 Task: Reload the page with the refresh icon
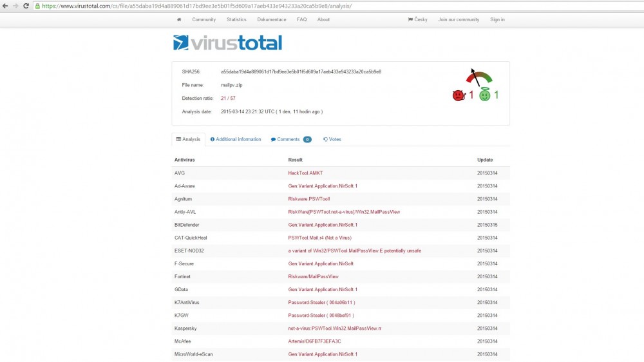26,6
